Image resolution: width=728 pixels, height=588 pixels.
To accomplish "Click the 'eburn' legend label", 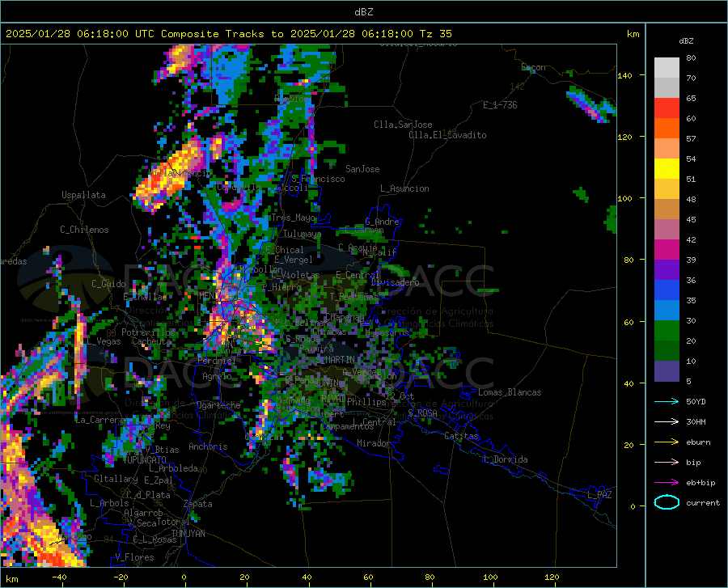I will (698, 442).
